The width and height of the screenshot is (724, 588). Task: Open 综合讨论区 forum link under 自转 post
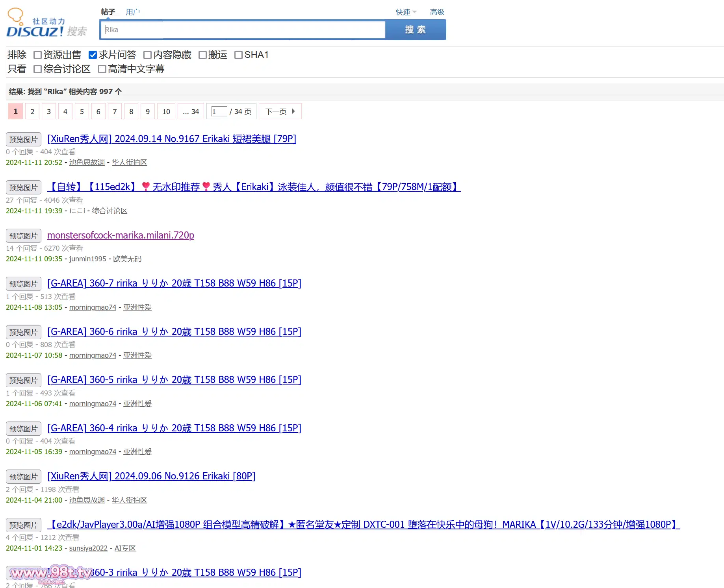click(110, 211)
